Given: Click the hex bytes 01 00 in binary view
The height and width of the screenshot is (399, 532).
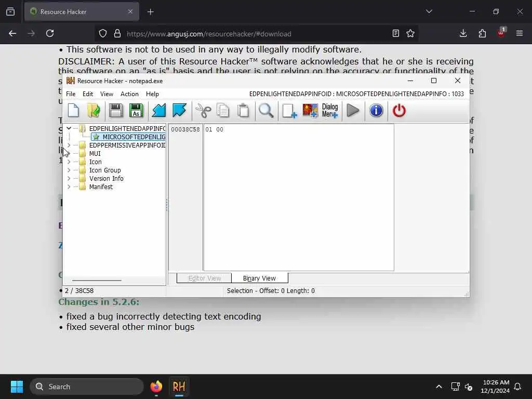Looking at the screenshot, I should pyautogui.click(x=214, y=129).
